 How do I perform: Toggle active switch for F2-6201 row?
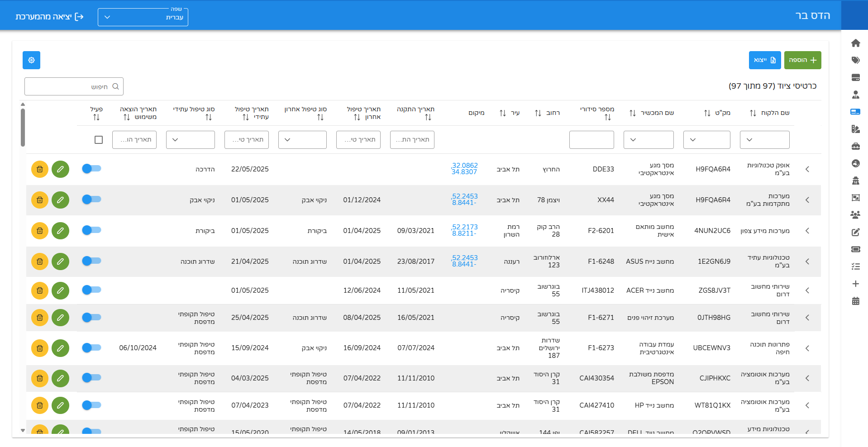pos(91,230)
